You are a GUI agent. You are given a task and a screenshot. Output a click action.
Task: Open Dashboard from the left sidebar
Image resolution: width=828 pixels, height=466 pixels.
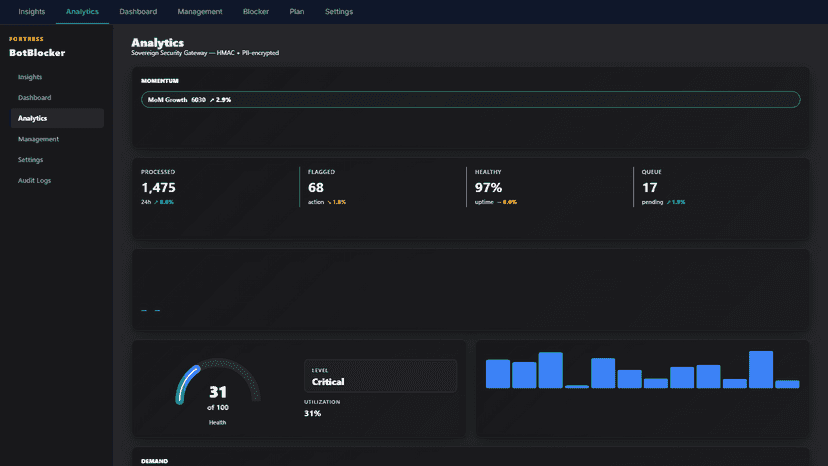point(57,98)
